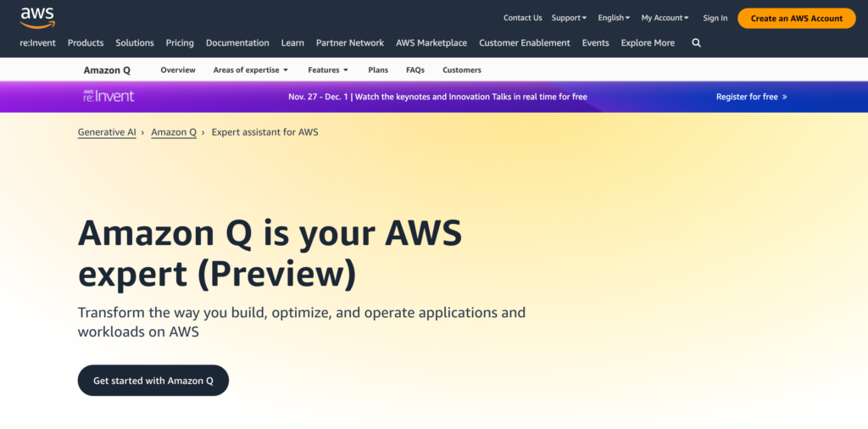Click Get started with Amazon Q button
Viewport: 868px width, 429px height.
[153, 381]
